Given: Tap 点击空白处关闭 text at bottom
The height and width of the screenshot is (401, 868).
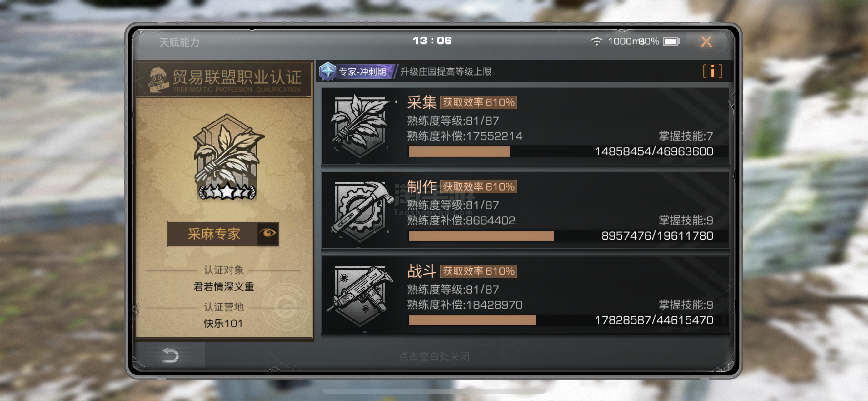Looking at the screenshot, I should (434, 356).
